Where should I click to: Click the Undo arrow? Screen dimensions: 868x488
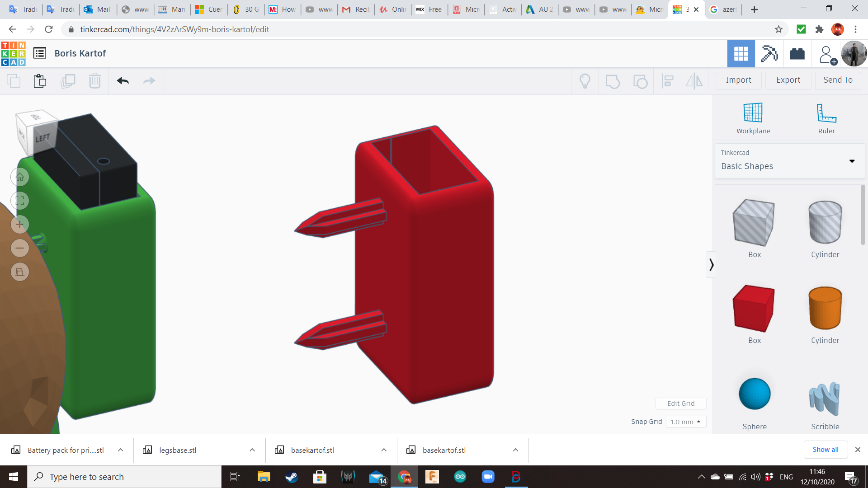pos(123,81)
